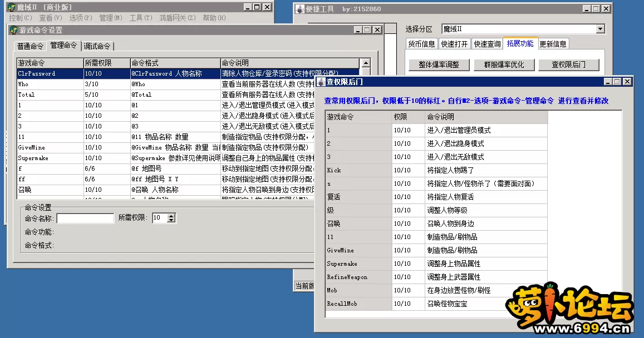Select the 复活 row in 查权限后门
The image size is (644, 338).
pyautogui.click(x=436, y=197)
